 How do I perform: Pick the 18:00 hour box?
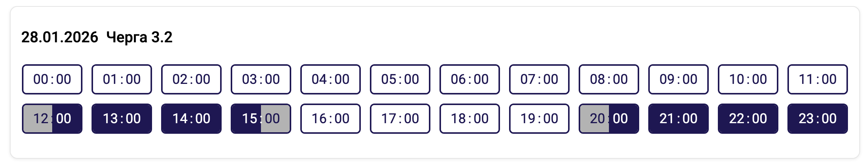pyautogui.click(x=470, y=119)
